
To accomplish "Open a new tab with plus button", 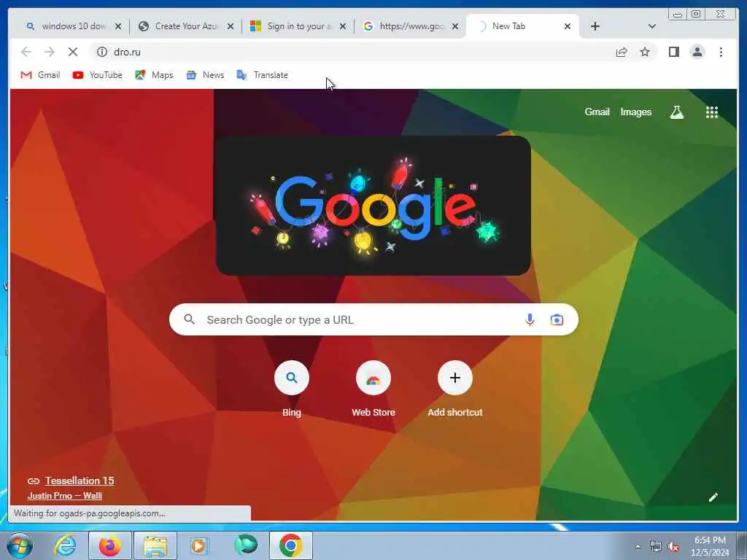I will tap(595, 26).
